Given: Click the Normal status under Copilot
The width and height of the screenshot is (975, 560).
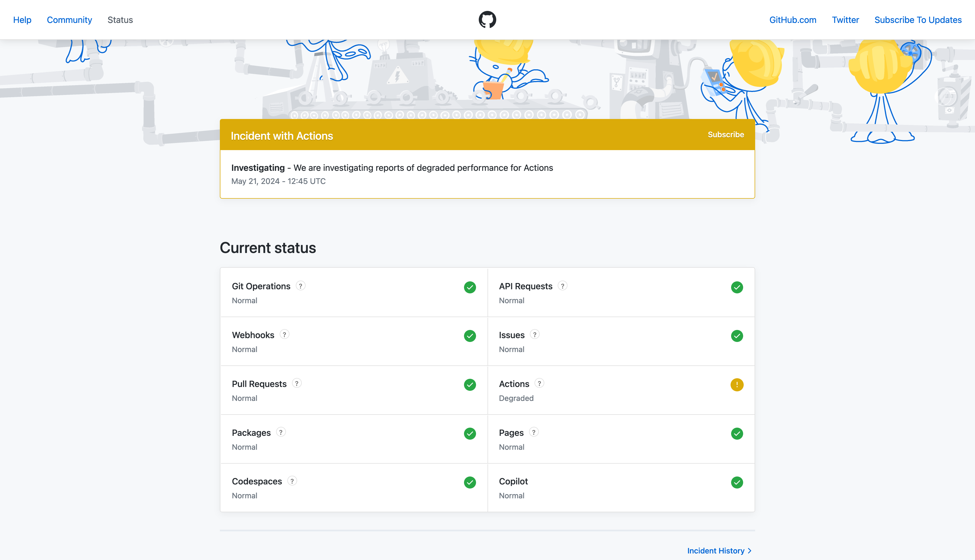Looking at the screenshot, I should click(x=512, y=496).
